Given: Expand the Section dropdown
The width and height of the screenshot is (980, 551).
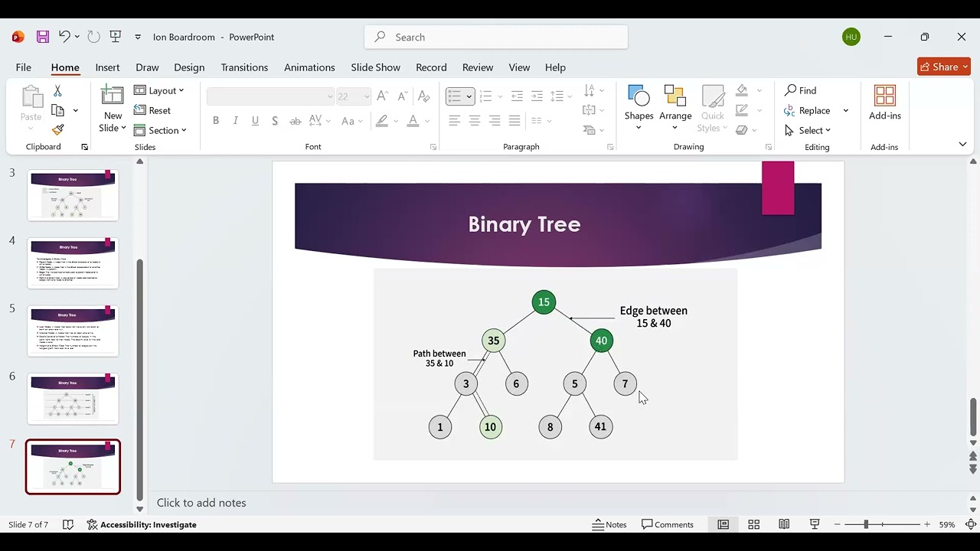Looking at the screenshot, I should click(161, 130).
